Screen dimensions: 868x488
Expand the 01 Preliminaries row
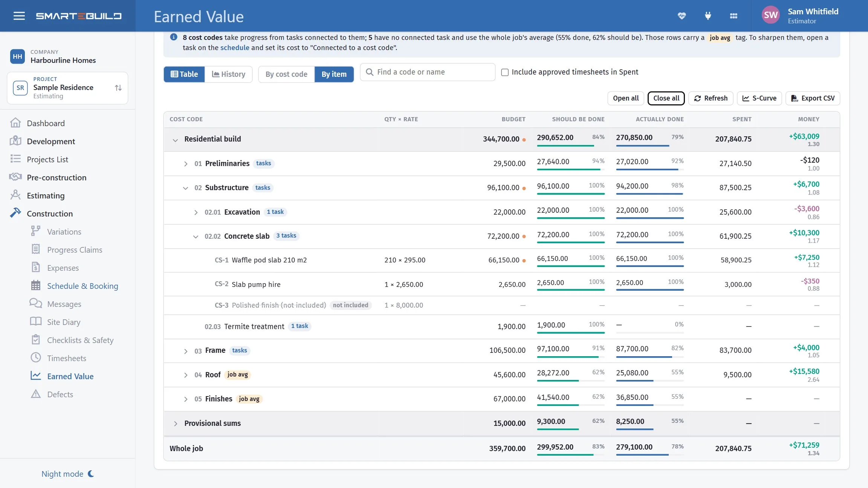coord(186,163)
